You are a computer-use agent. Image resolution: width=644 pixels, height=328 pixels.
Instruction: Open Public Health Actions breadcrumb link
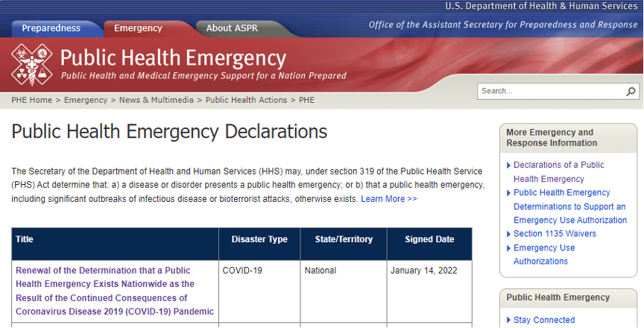click(246, 100)
